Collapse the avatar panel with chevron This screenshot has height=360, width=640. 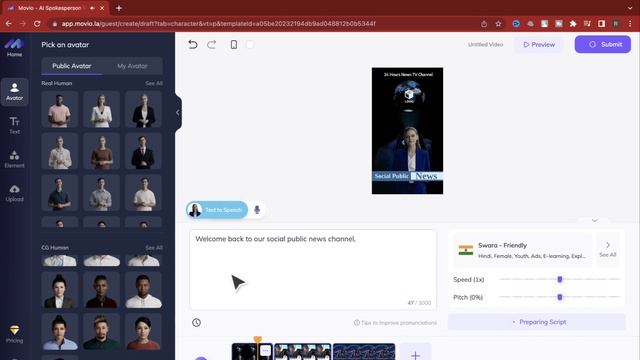pyautogui.click(x=178, y=113)
